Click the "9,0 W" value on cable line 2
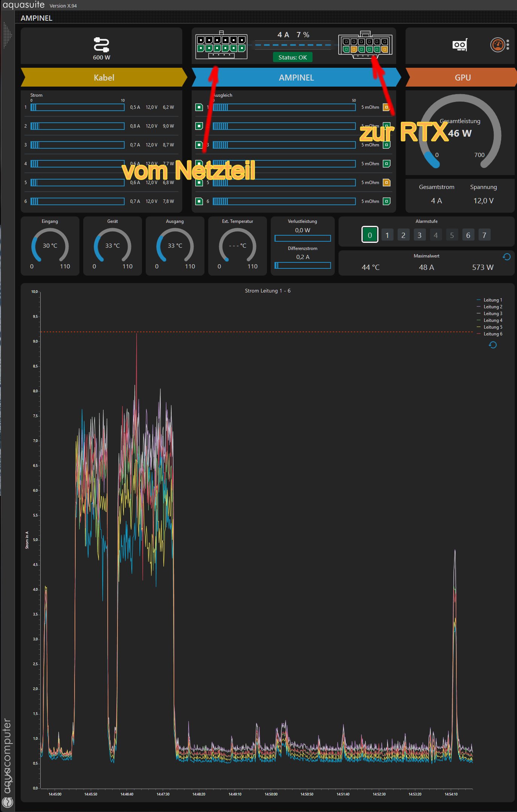 point(168,126)
